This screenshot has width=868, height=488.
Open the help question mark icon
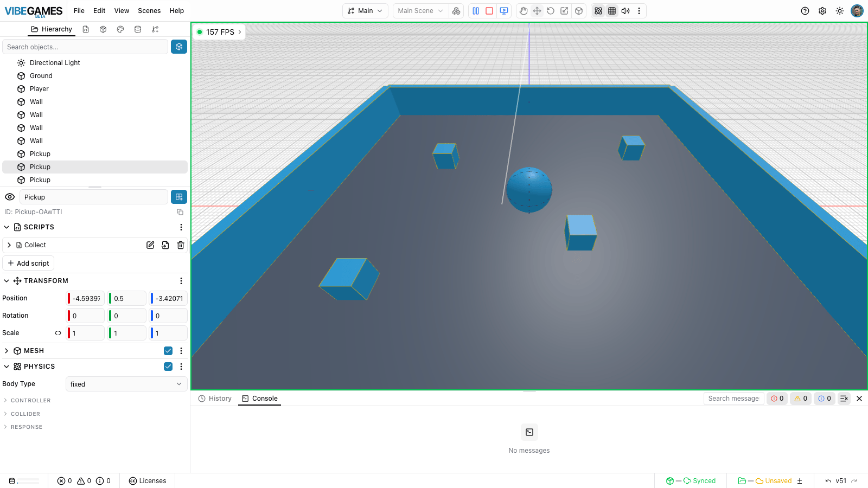805,11
